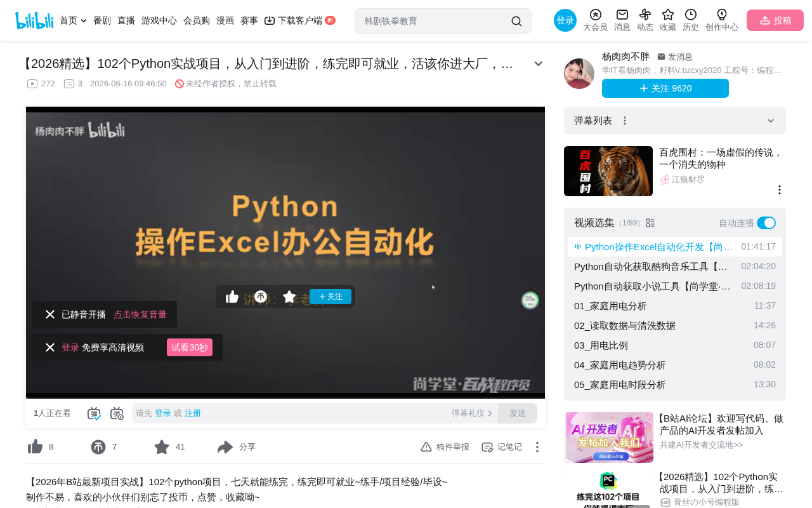Dismiss the 免费享高清视频 login prompt
This screenshot has height=508, width=812.
tap(50, 347)
